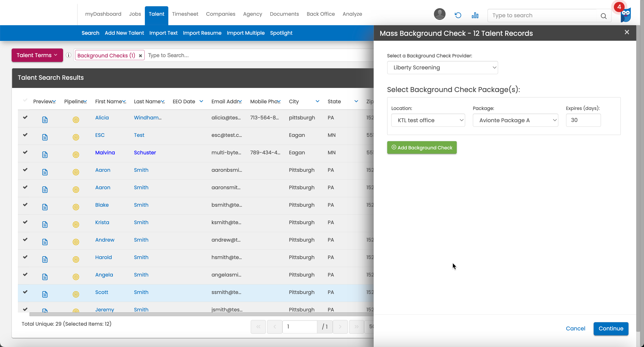Deselect the Blake Smith row checkbox
This screenshot has width=644, height=347.
tap(25, 205)
